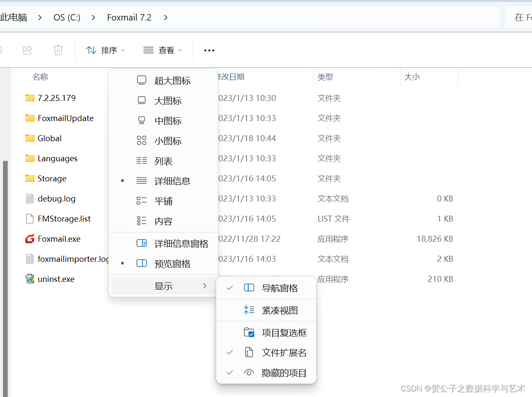The height and width of the screenshot is (397, 532).
Task: Select 小图标 small icons view
Action: tap(163, 141)
